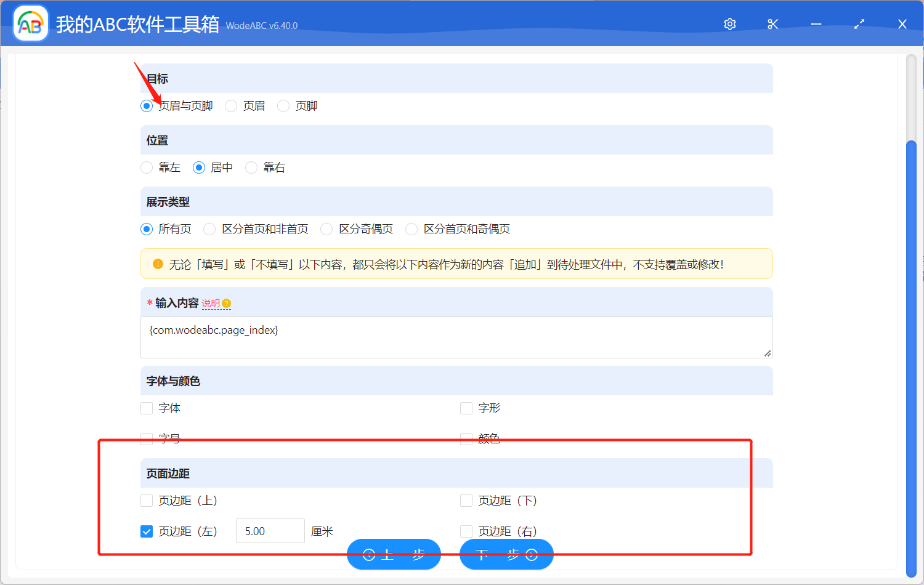
Task: Open the 说明 link
Action: (212, 303)
